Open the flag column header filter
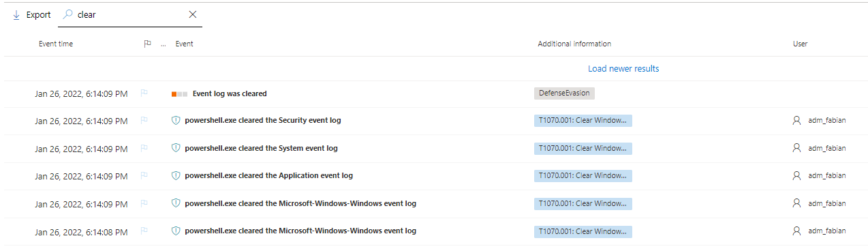The image size is (868, 249). (x=147, y=44)
